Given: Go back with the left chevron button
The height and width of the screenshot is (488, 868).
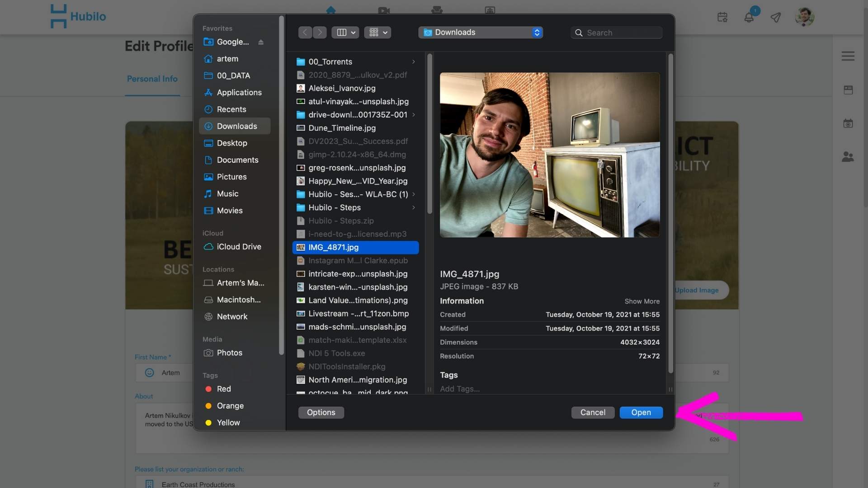Looking at the screenshot, I should 305,33.
